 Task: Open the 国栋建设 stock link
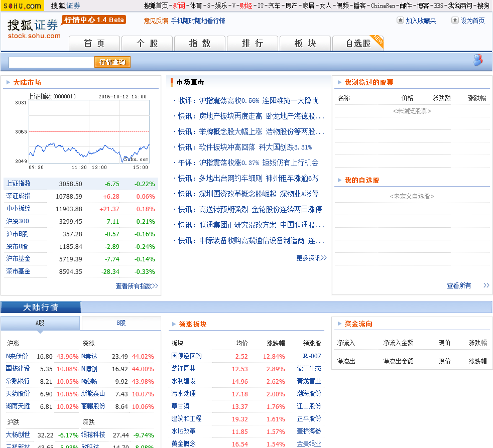point(18,369)
